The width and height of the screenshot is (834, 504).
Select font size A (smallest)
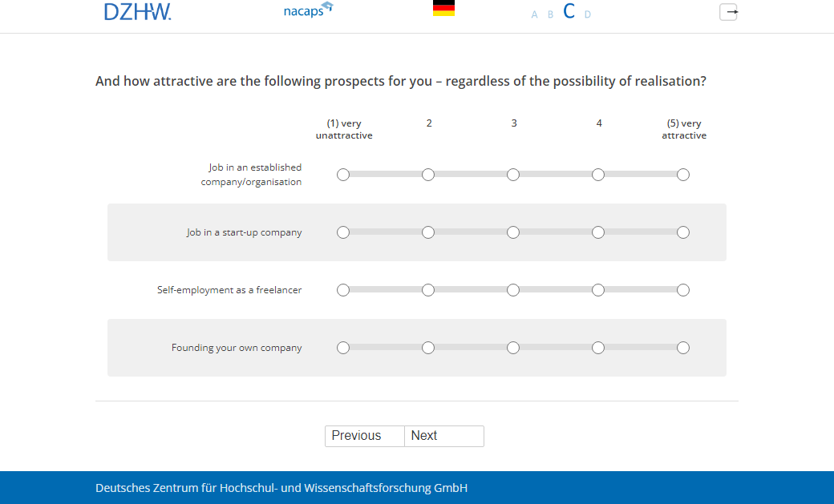tap(534, 14)
